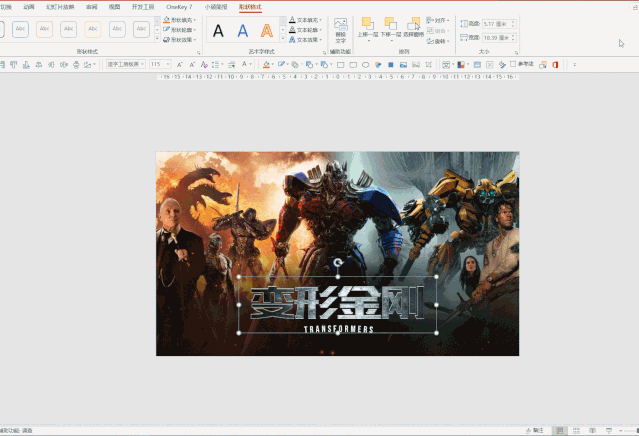Choose the blue WordArt style A
The height and width of the screenshot is (436, 639).
(242, 31)
